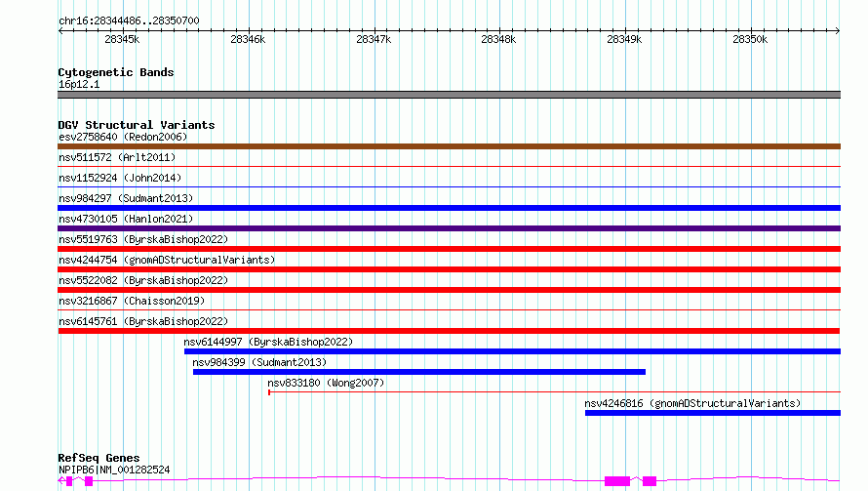Select nsv984399 (Sudmant2013) label
Screen dimensions: 868x491
tap(259, 362)
